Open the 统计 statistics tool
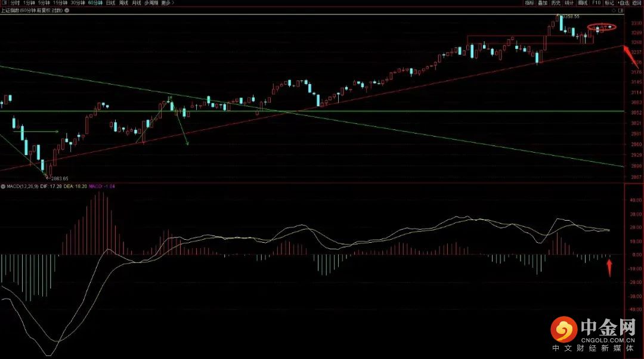Screen dimensions: 644x359 (x=569, y=3)
